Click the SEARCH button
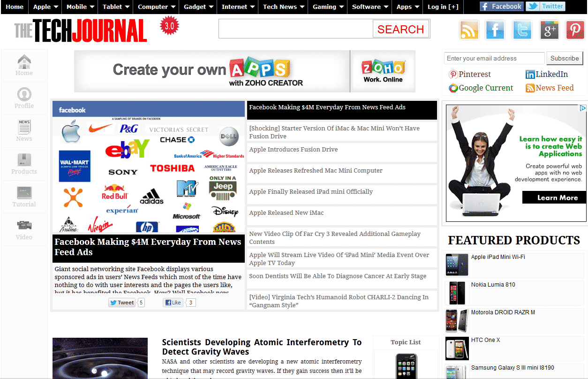 pos(400,29)
